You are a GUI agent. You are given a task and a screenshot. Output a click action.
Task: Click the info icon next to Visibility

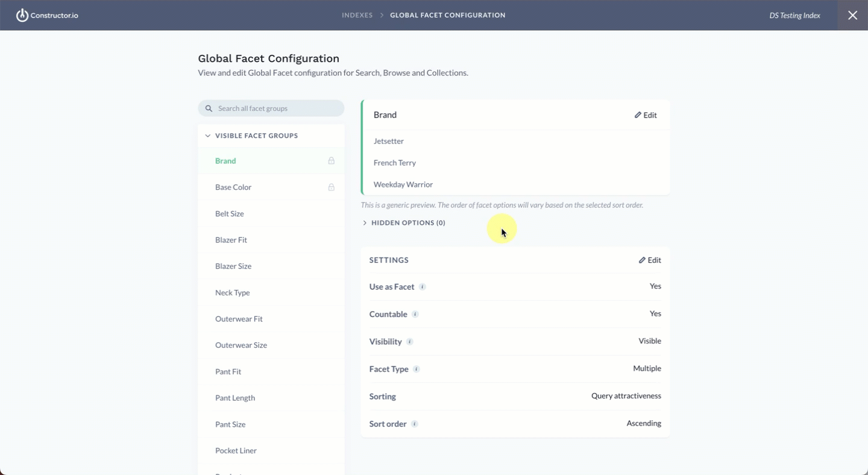point(410,342)
